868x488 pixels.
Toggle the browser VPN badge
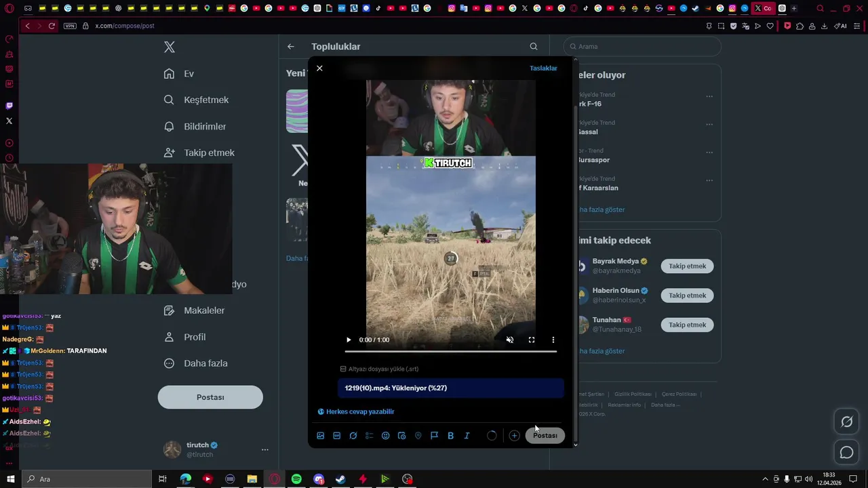click(x=70, y=26)
